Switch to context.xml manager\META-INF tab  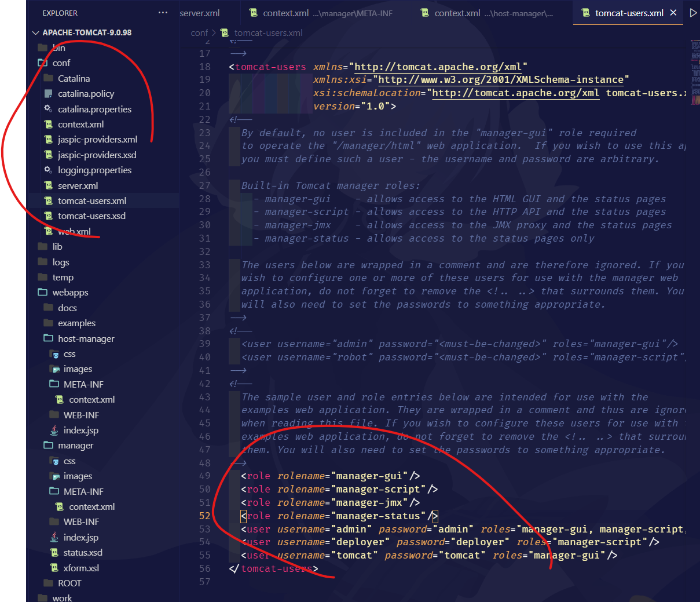320,13
